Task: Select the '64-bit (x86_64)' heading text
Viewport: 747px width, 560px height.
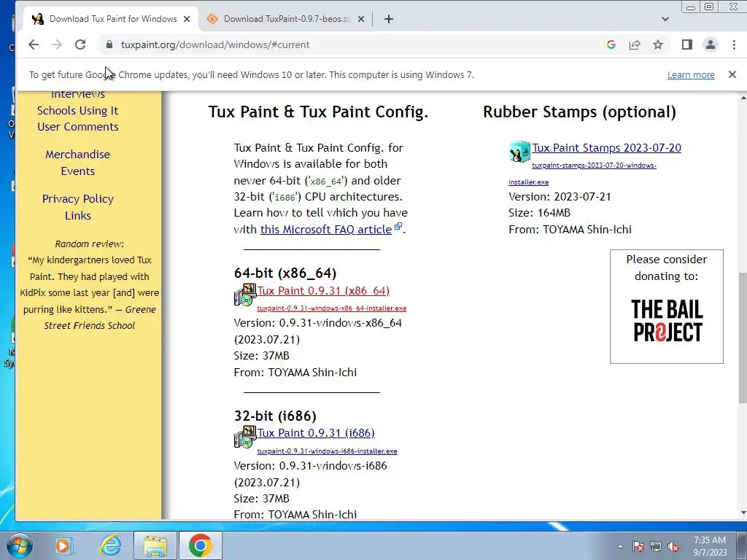Action: [285, 273]
